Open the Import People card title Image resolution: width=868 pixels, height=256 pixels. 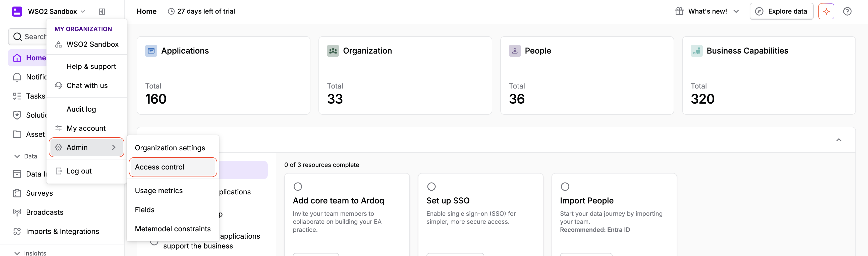(587, 201)
